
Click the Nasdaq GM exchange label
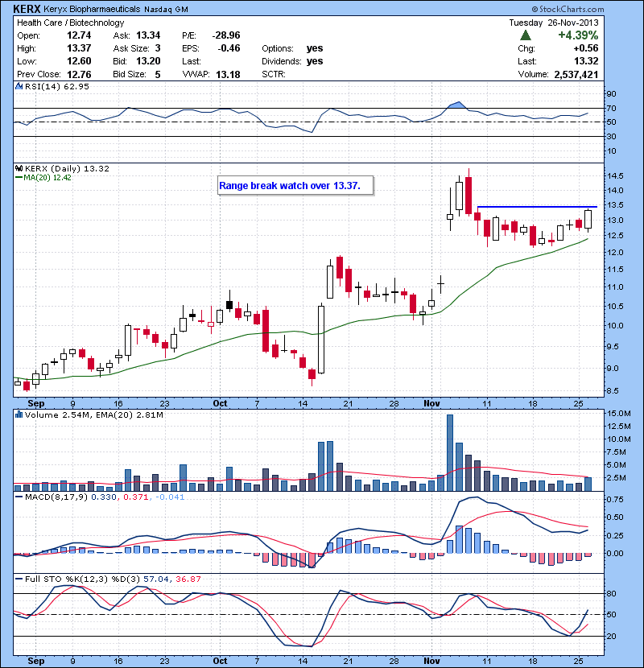click(x=166, y=10)
